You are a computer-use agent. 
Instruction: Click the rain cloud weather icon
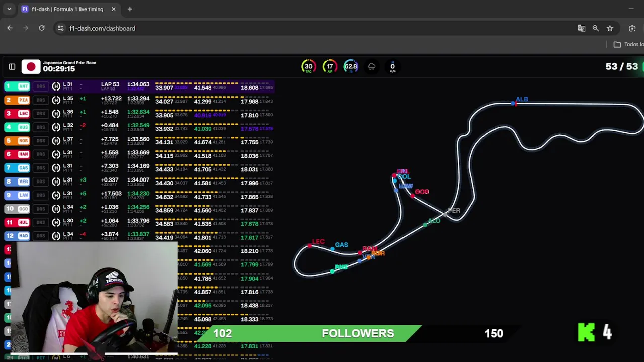(372, 67)
